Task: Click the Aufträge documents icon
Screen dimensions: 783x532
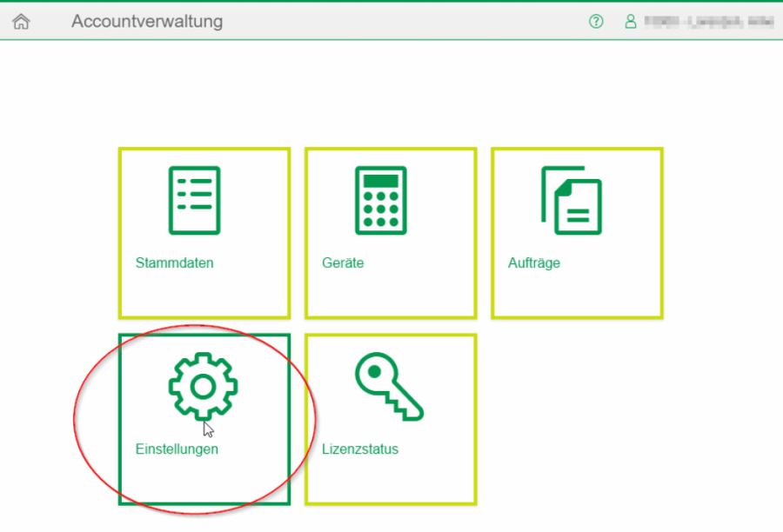Action: click(571, 200)
